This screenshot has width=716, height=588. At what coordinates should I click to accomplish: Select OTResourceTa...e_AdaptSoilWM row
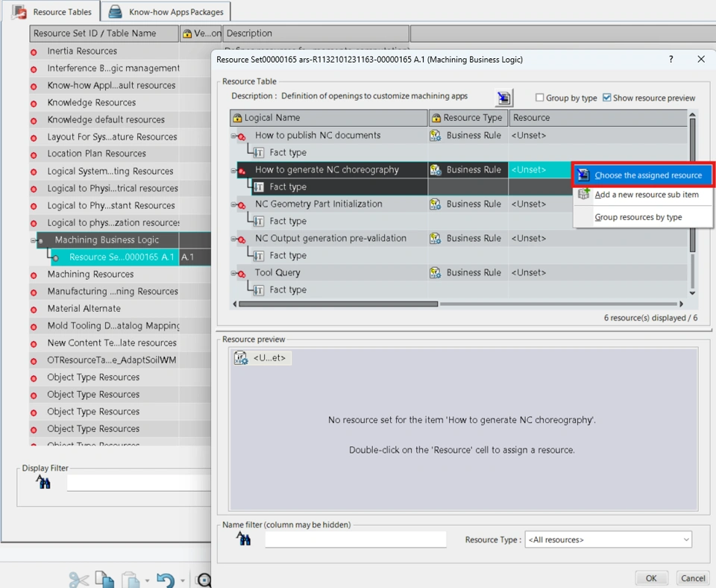tap(111, 360)
